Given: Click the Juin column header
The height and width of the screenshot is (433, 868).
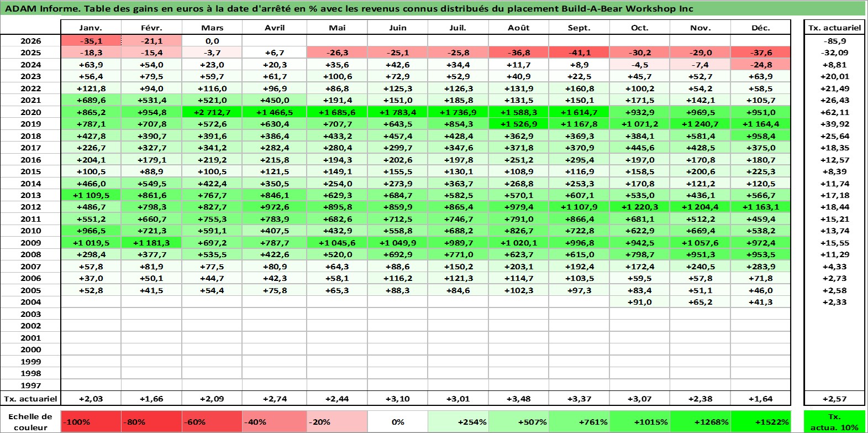Looking at the screenshot, I should [x=398, y=28].
